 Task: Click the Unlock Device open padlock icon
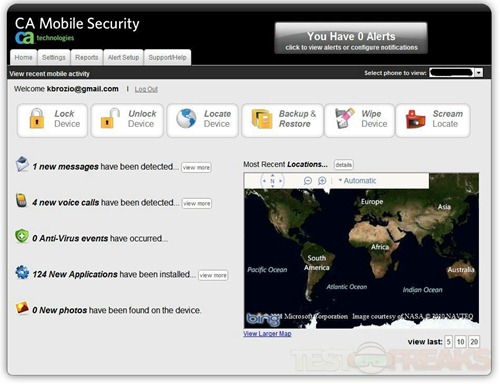110,119
